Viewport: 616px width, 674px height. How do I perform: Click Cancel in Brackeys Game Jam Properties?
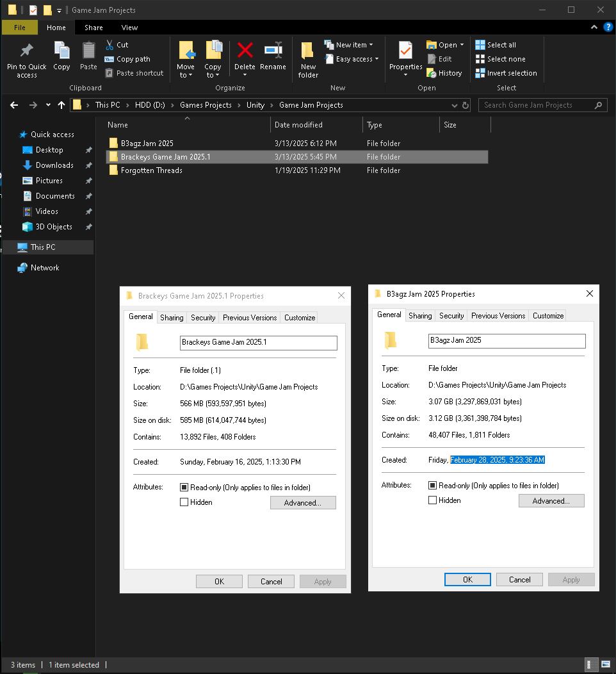pyautogui.click(x=271, y=582)
